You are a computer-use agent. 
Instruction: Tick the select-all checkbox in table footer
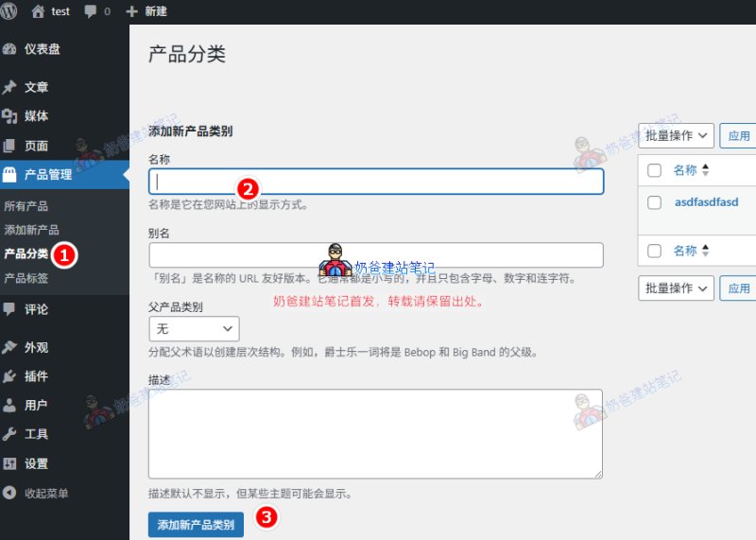[x=654, y=251]
